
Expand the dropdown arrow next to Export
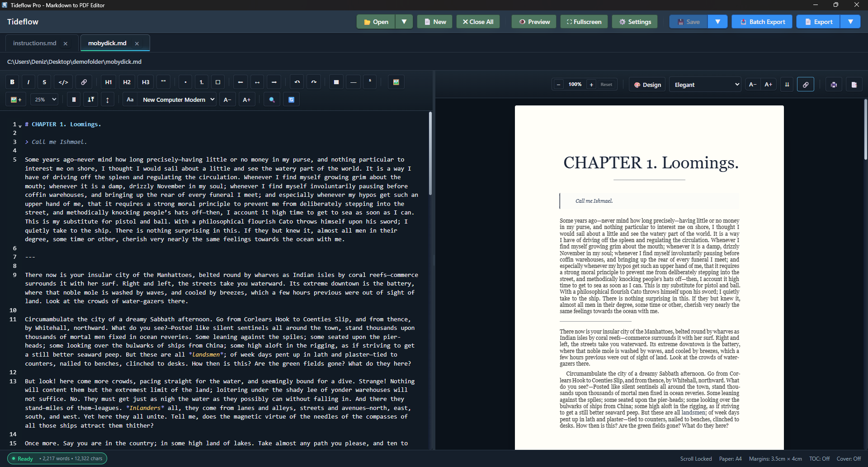[x=851, y=21]
